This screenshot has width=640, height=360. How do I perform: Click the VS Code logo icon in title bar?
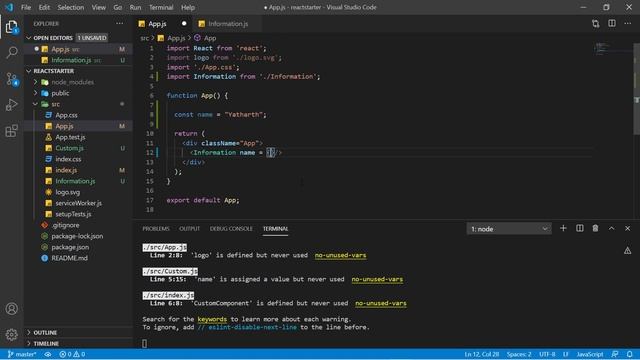[9, 7]
